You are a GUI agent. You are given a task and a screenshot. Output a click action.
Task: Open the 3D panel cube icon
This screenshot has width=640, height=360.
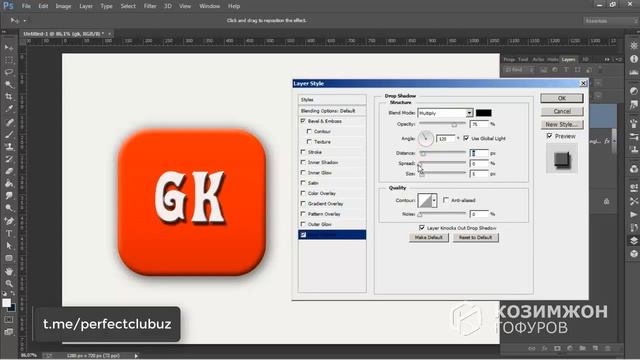click(633, 254)
